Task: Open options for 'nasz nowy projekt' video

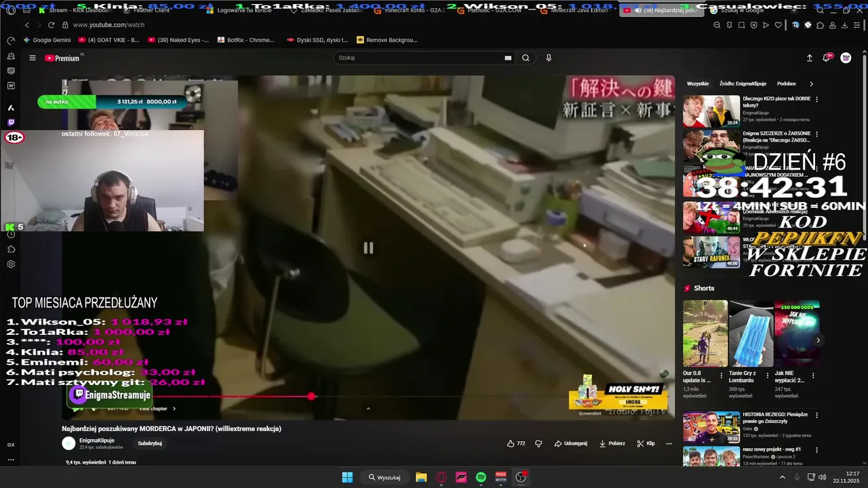Action: coord(816,450)
